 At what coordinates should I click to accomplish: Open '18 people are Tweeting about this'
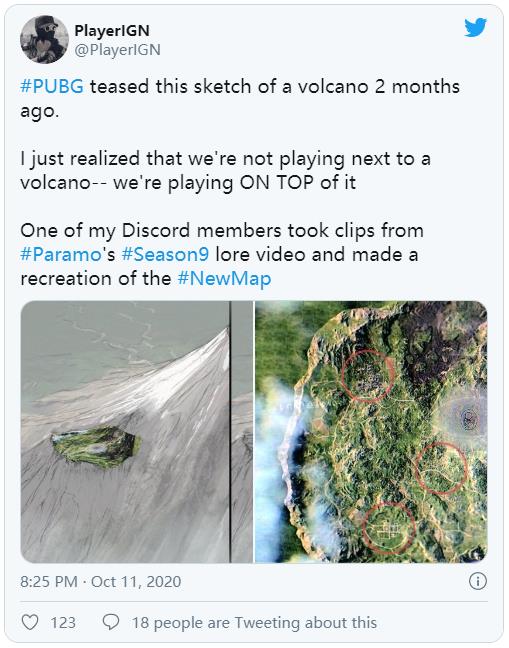pyautogui.click(x=254, y=623)
